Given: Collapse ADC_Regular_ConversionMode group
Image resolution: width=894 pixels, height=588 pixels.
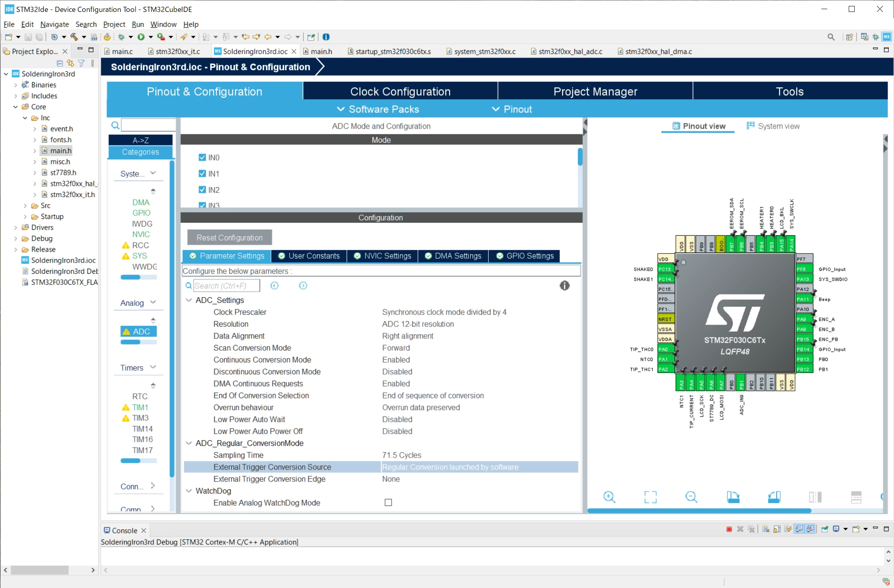Looking at the screenshot, I should (189, 443).
